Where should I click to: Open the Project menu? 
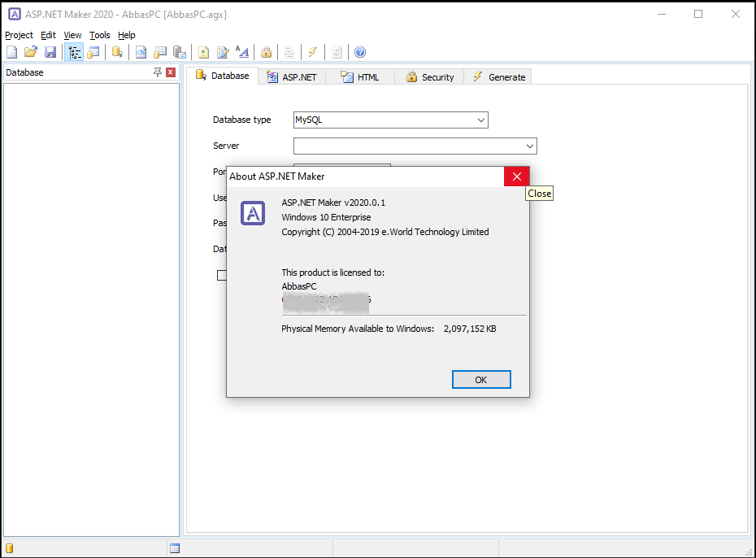point(19,35)
